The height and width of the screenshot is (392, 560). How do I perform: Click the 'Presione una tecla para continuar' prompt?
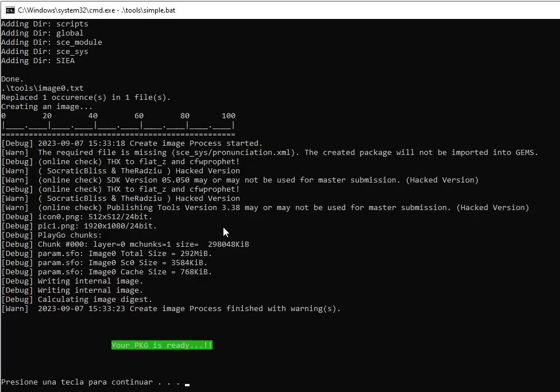pyautogui.click(x=77, y=382)
